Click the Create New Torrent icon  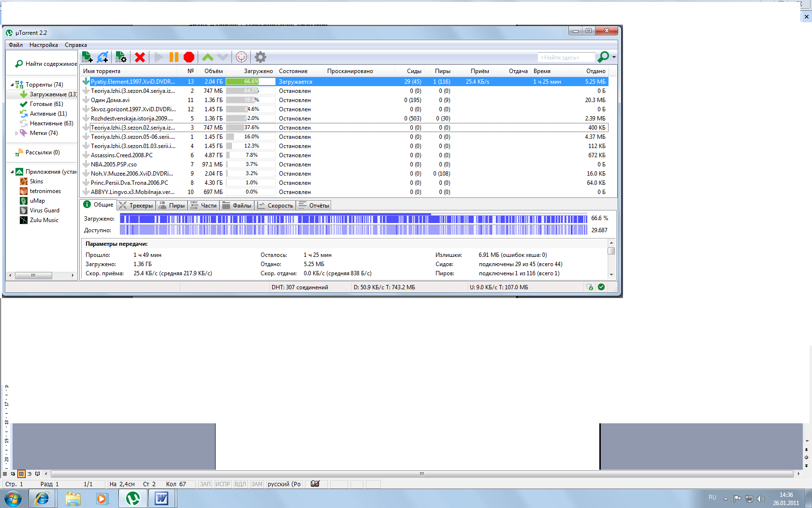click(121, 57)
